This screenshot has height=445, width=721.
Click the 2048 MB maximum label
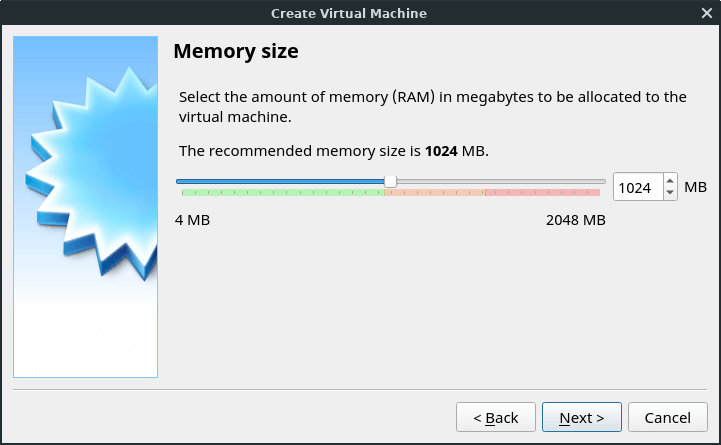(x=575, y=220)
